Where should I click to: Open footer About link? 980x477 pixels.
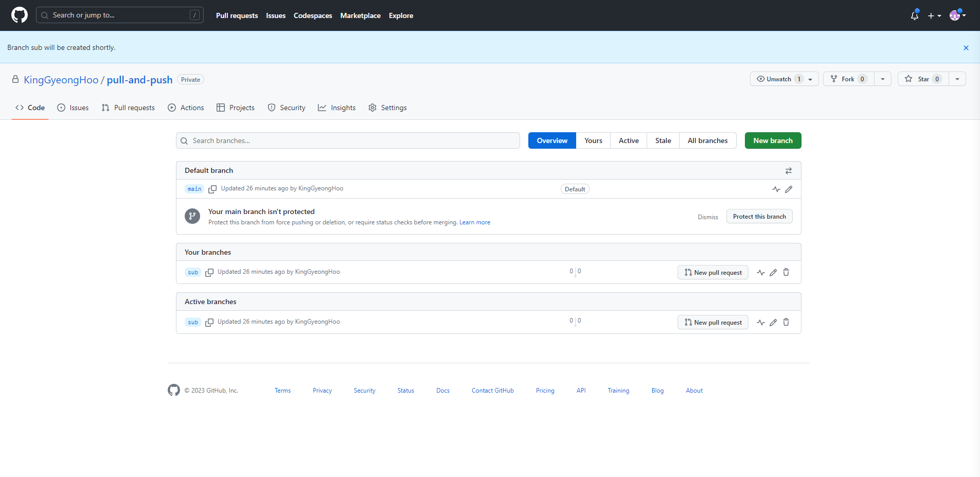tap(694, 391)
